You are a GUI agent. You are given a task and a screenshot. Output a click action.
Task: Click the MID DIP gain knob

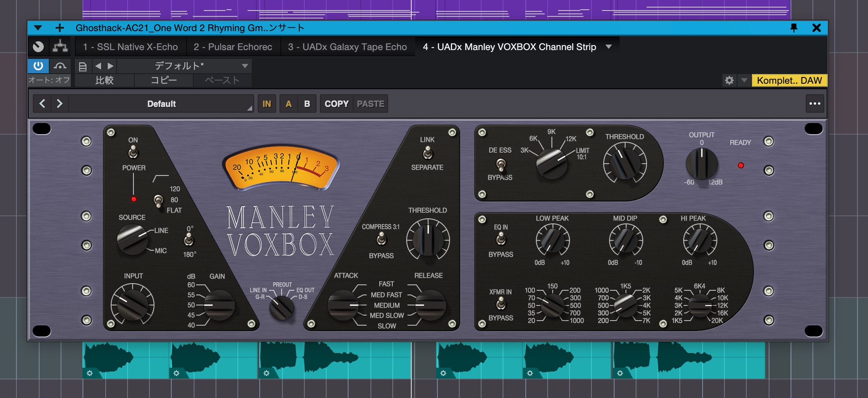[x=626, y=240]
